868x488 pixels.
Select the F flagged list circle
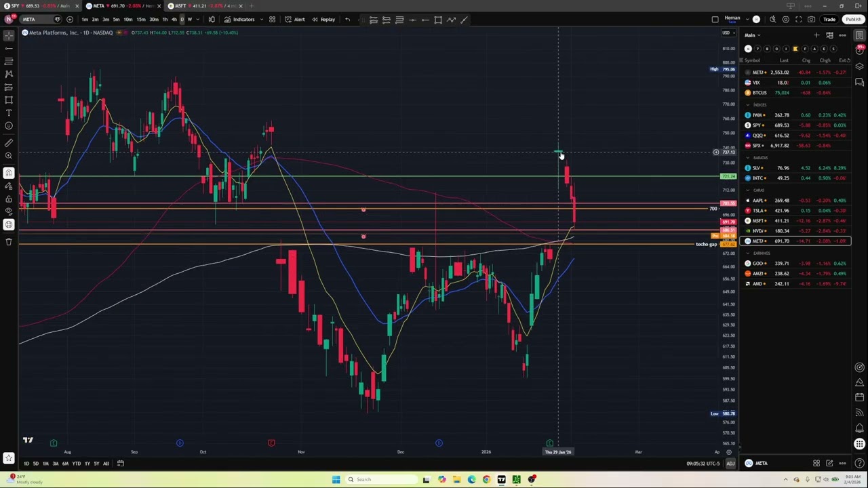tap(805, 49)
